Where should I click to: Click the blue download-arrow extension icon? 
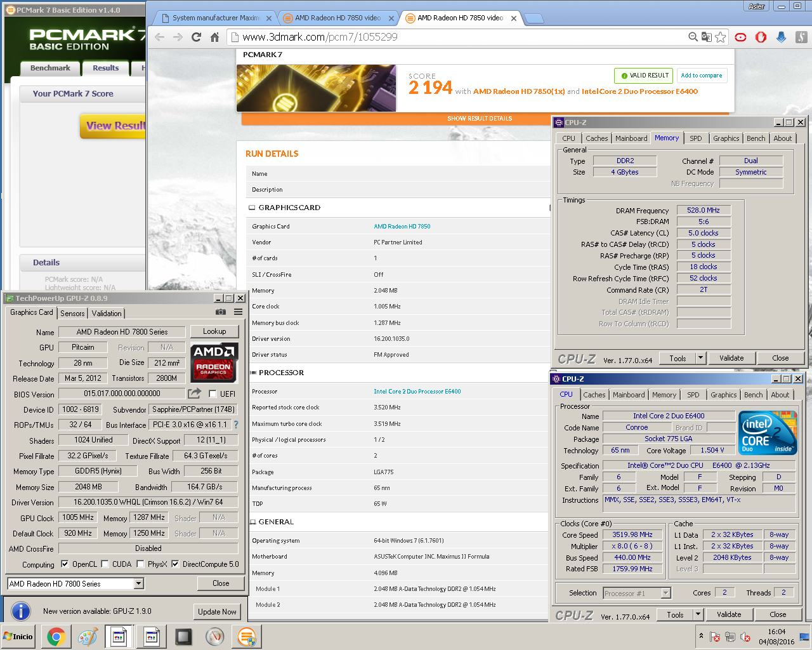pyautogui.click(x=781, y=37)
